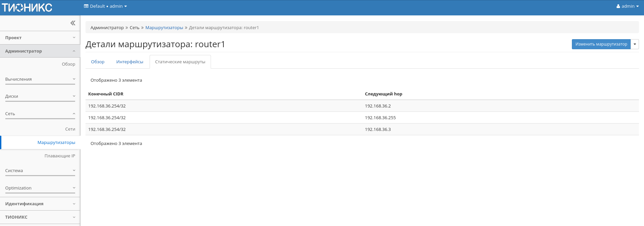This screenshot has height=226, width=644.
Task: Open the Default • admin project switcher
Action: (105, 6)
